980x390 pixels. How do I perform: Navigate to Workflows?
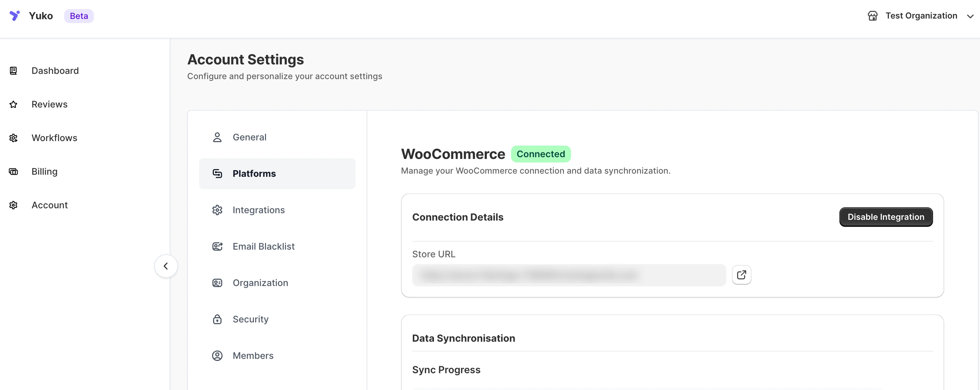(x=54, y=138)
